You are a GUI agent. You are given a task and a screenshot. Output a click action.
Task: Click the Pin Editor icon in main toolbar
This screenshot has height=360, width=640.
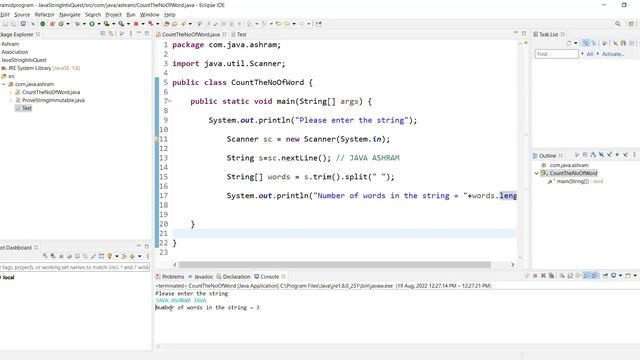[x=318, y=24]
